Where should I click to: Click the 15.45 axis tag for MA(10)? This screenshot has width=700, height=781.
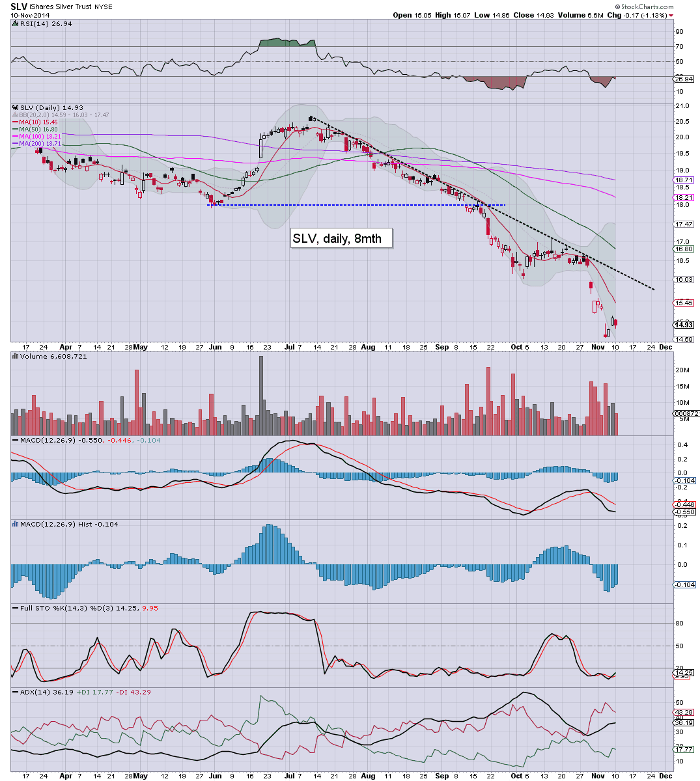click(x=684, y=303)
